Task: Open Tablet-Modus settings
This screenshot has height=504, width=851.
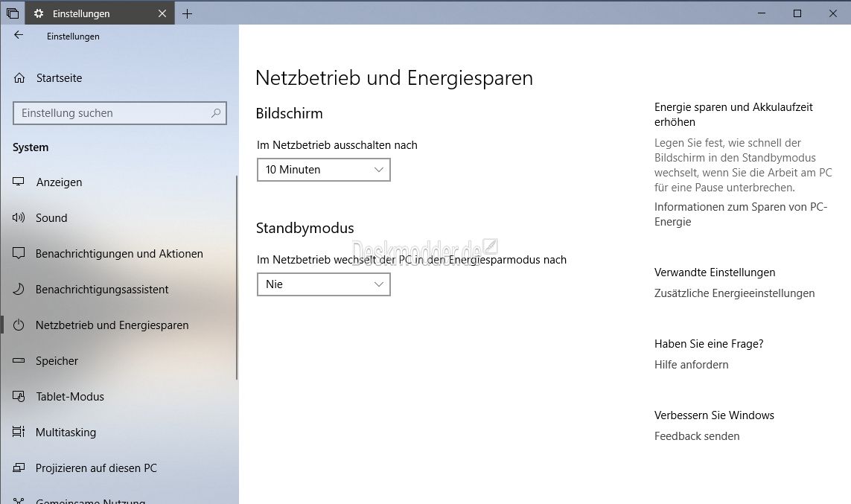Action: click(70, 397)
